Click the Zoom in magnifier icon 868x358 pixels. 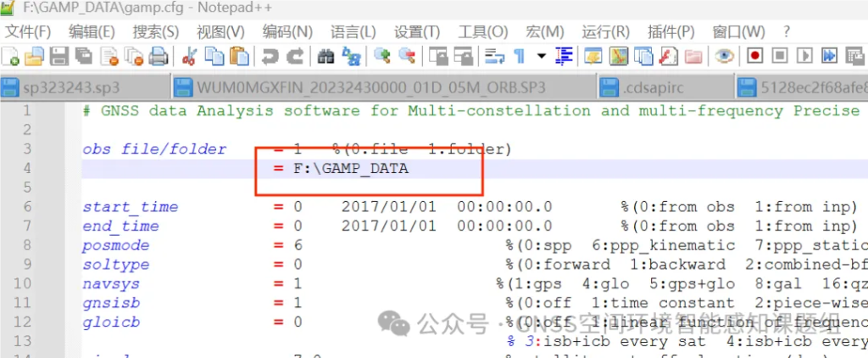(382, 57)
